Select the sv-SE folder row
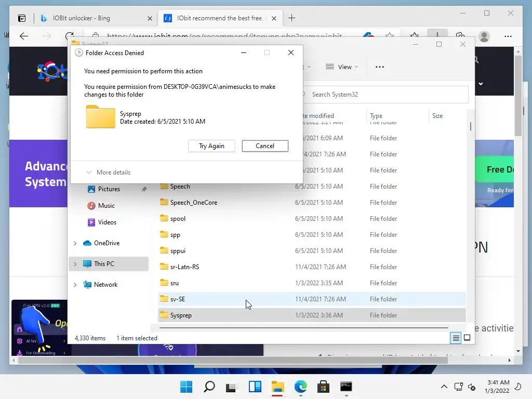 point(312,299)
